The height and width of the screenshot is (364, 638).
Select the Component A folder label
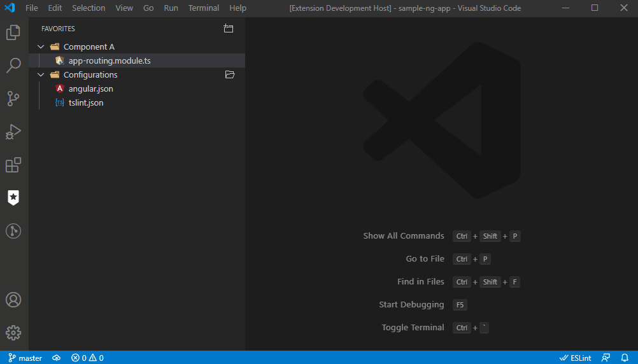pyautogui.click(x=89, y=46)
